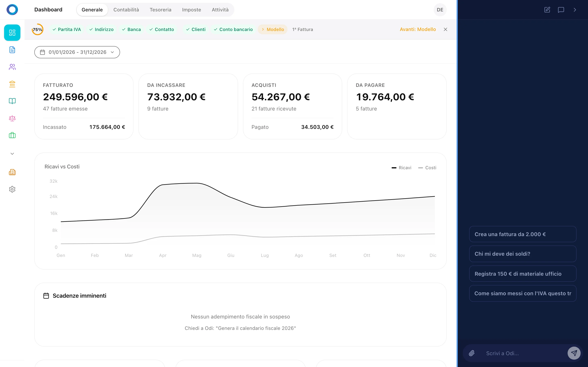Attach a file with the paperclip icon
Screen dimensions: 588x367
tap(472, 353)
